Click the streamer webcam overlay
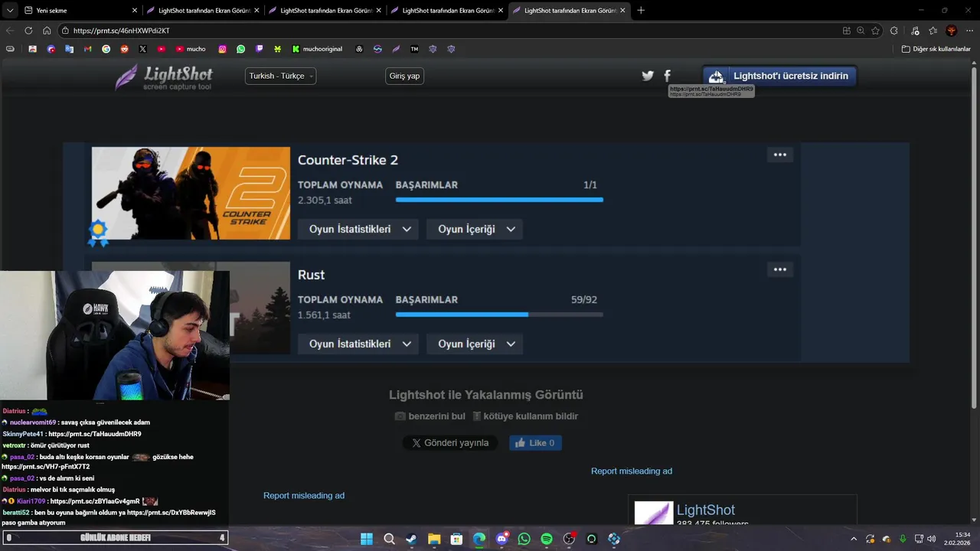 (x=115, y=334)
